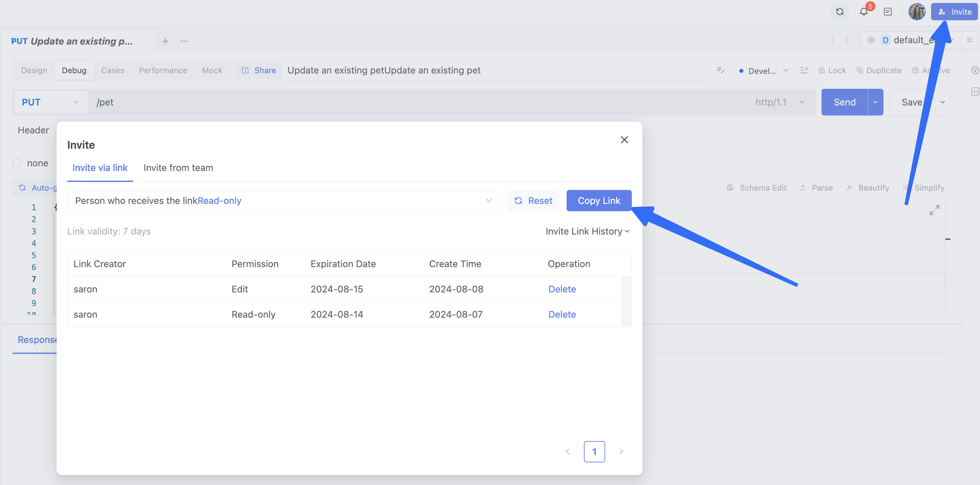Click the Copy Link button
The width and height of the screenshot is (980, 485).
click(599, 201)
